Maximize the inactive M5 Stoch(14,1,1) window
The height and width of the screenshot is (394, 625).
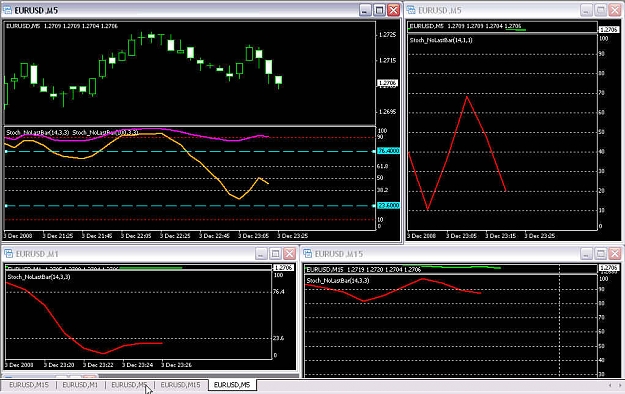coord(601,10)
